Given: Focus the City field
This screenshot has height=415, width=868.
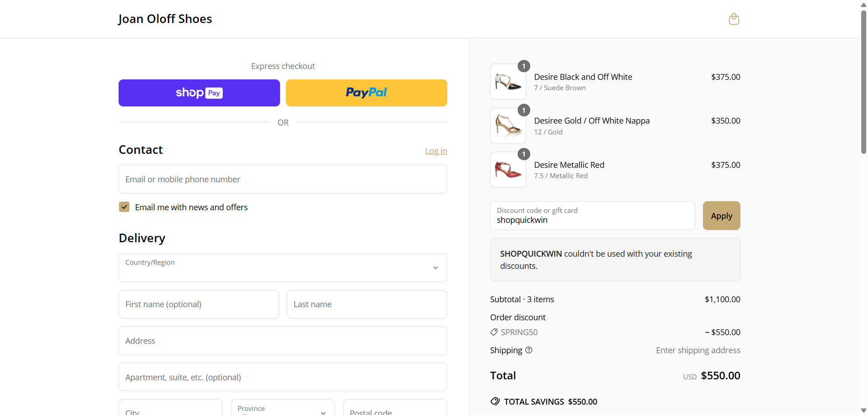Looking at the screenshot, I should coord(170,407).
